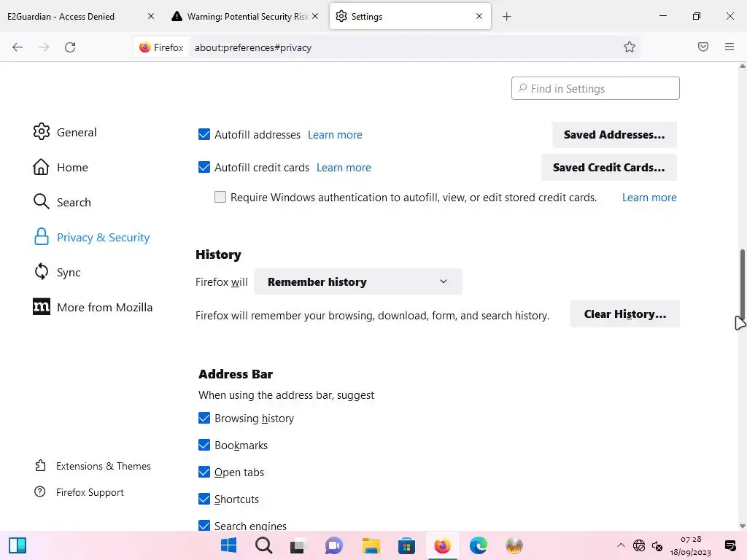Go back with the back arrow
This screenshot has width=747, height=560.
point(18,47)
